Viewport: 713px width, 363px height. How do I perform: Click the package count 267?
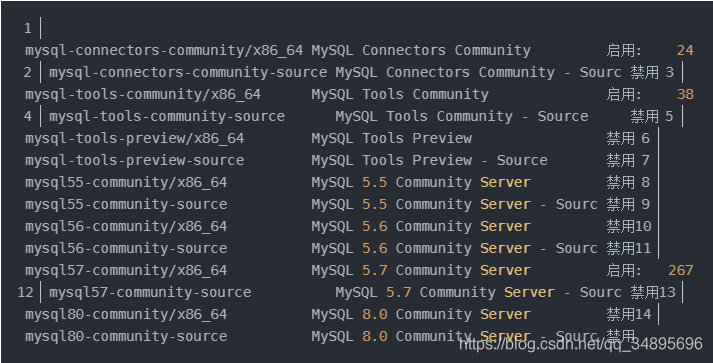point(681,271)
